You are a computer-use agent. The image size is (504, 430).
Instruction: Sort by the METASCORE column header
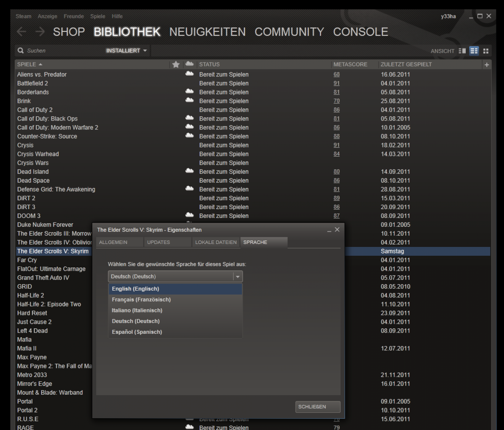(354, 65)
